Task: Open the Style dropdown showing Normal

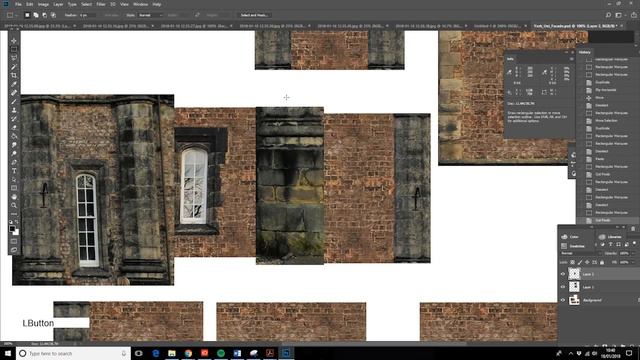Action: tap(150, 15)
